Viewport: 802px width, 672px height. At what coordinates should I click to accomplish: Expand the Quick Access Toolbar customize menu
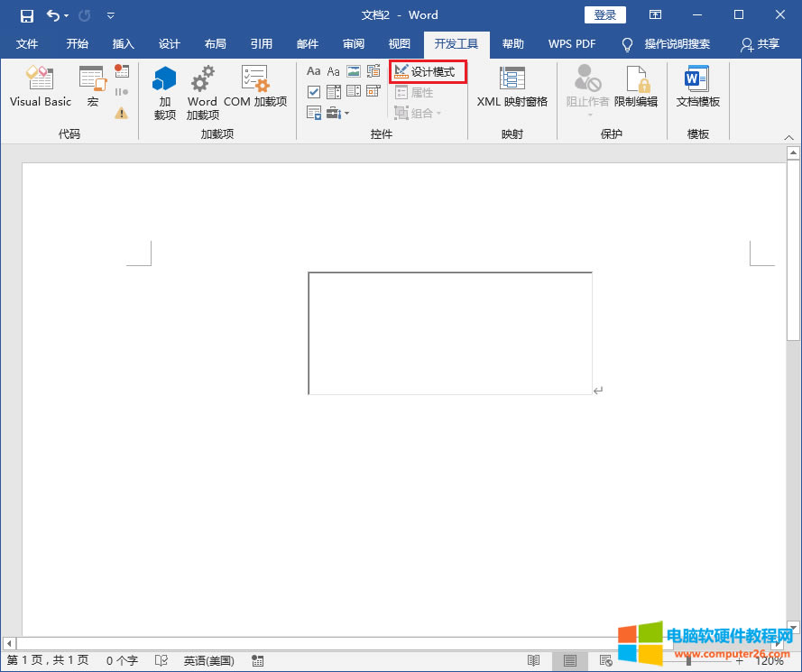click(x=110, y=15)
